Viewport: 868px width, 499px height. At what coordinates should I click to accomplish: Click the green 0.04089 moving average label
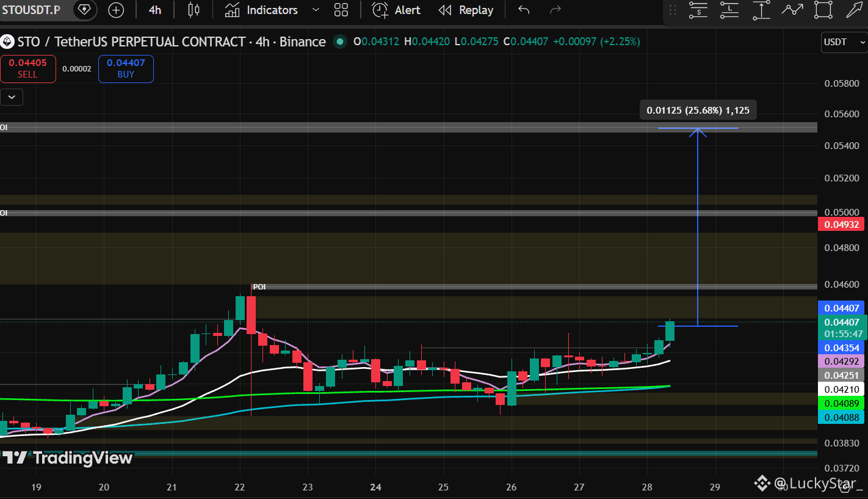click(842, 403)
